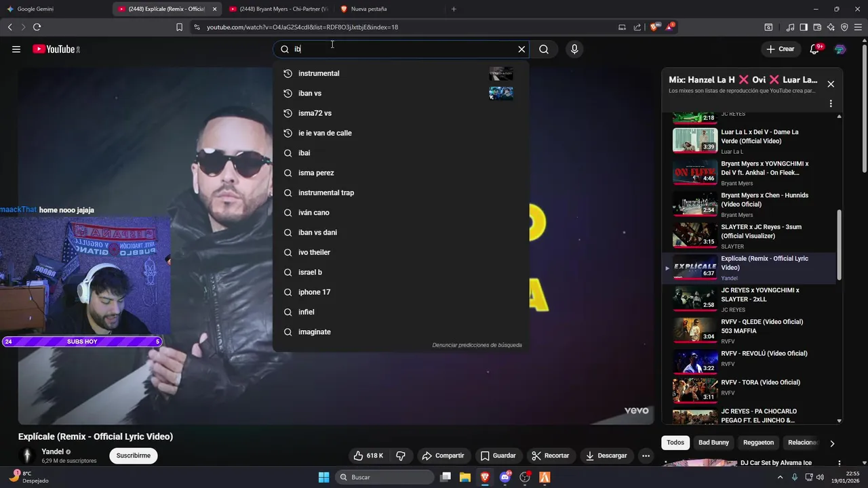Pick the 'isma72 vs' suggestion
The width and height of the screenshot is (868, 488).
[x=400, y=113]
